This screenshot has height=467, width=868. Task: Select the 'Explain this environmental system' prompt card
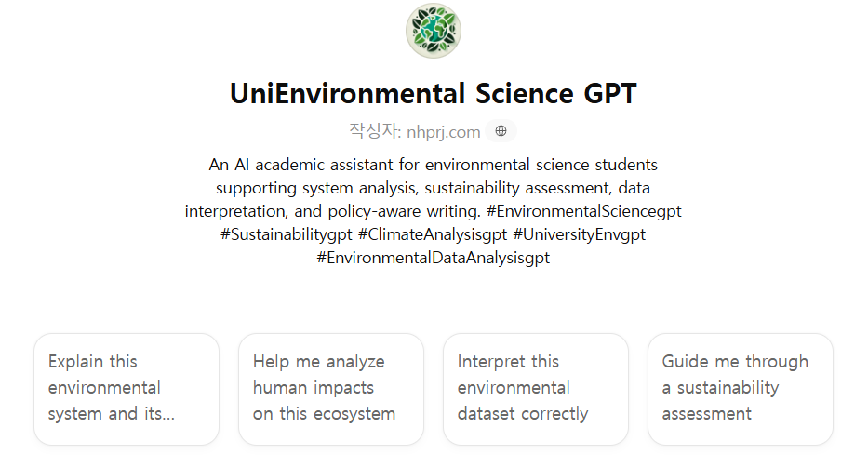(x=127, y=388)
